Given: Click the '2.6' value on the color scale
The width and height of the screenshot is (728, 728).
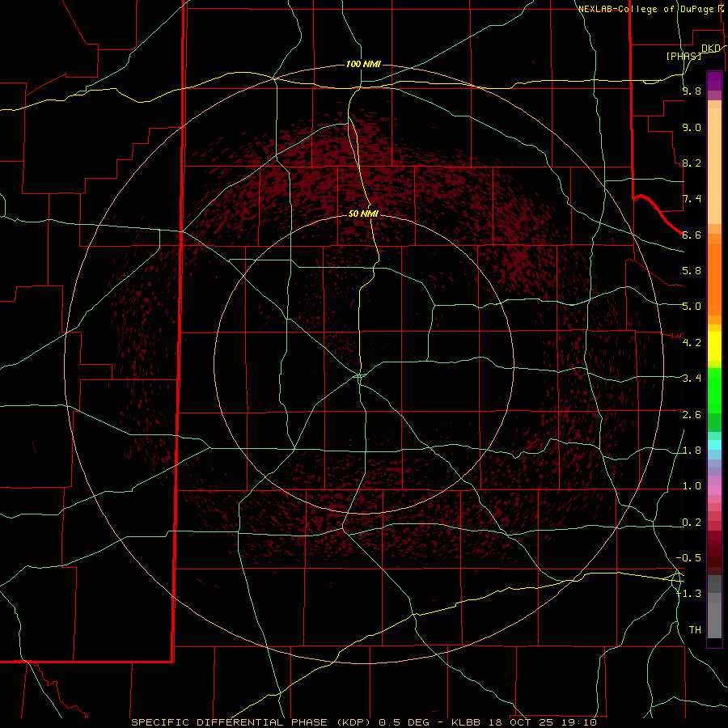Looking at the screenshot, I should [x=692, y=415].
